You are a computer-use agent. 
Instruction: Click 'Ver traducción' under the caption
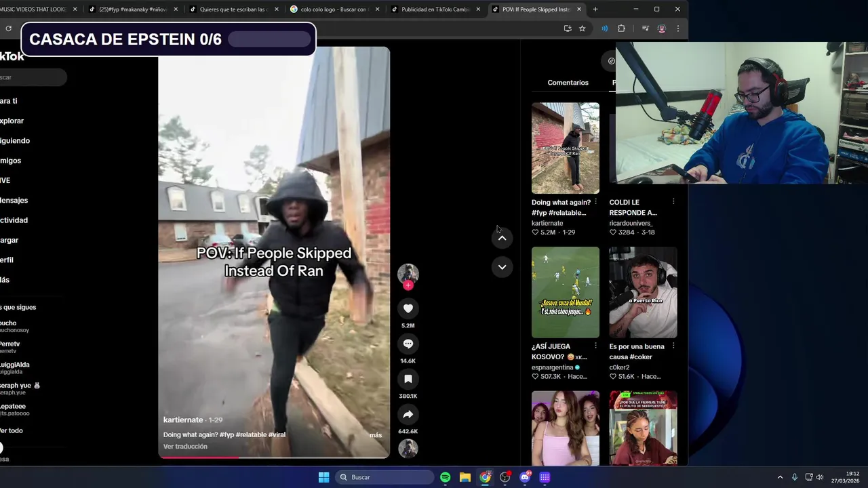tap(185, 447)
